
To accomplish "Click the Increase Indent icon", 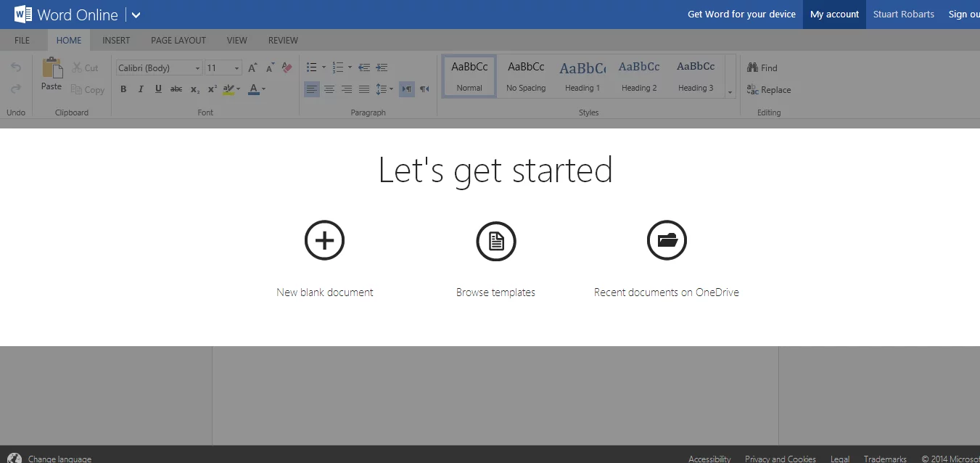I will (382, 67).
